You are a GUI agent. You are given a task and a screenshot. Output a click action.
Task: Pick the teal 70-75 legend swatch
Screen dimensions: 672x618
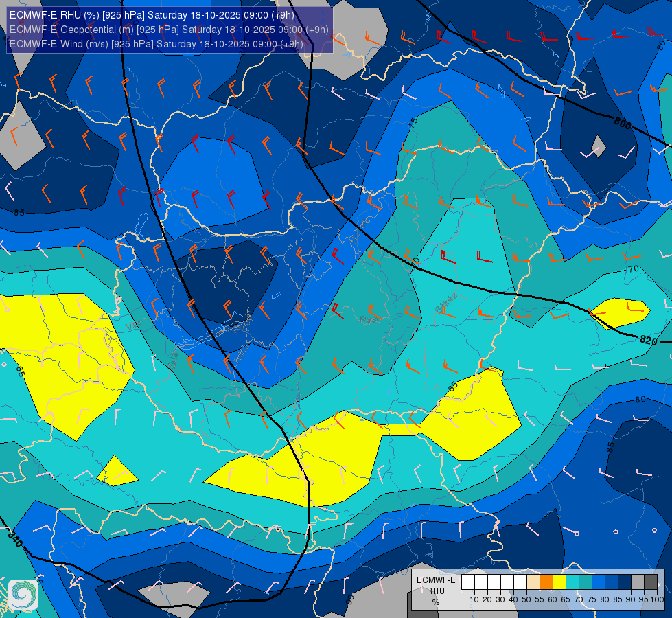[586, 582]
